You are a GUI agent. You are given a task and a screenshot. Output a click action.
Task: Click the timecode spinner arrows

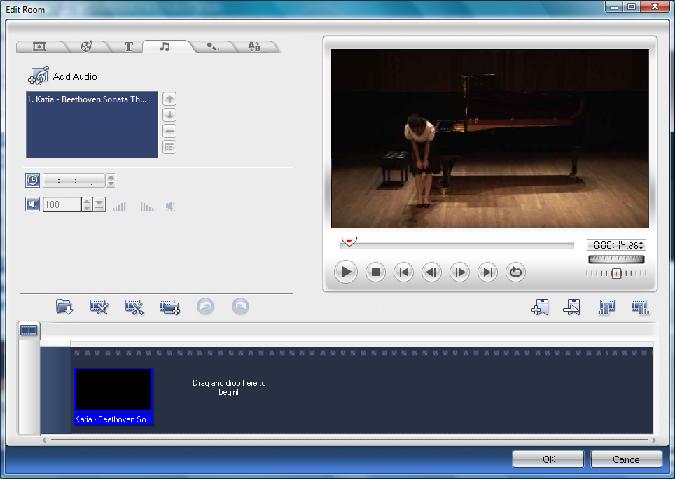[642, 245]
